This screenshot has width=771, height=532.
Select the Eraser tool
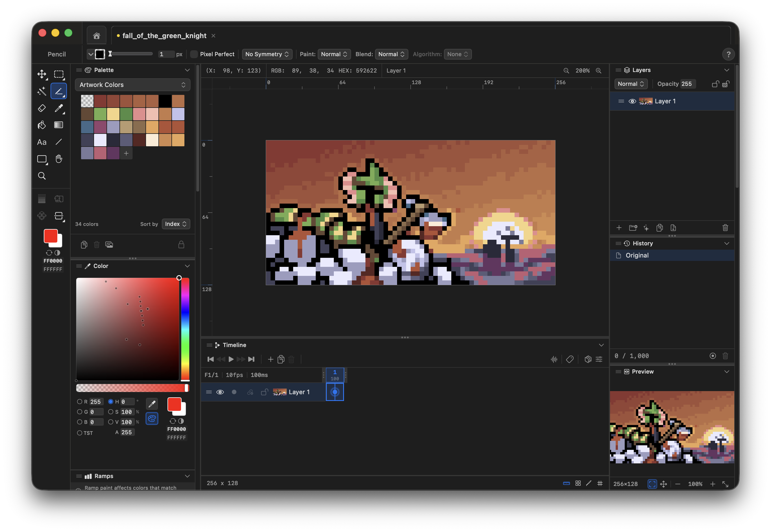click(42, 108)
